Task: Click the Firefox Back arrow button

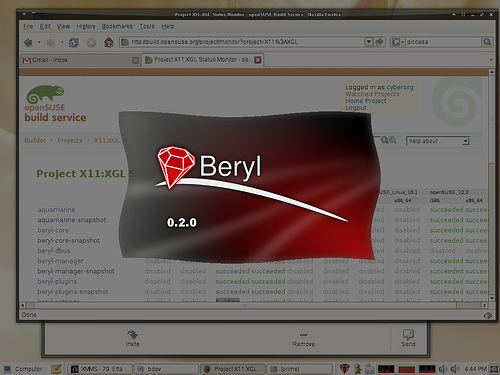Action: coord(28,42)
